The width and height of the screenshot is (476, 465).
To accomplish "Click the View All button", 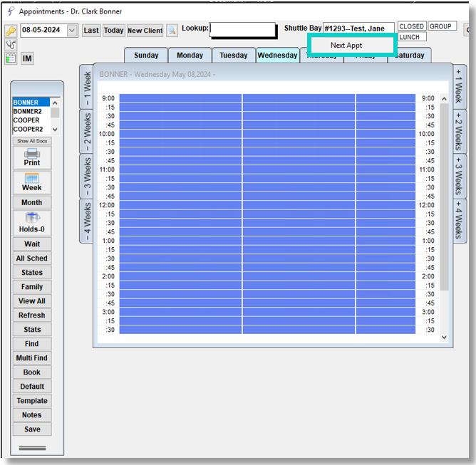I will [32, 301].
